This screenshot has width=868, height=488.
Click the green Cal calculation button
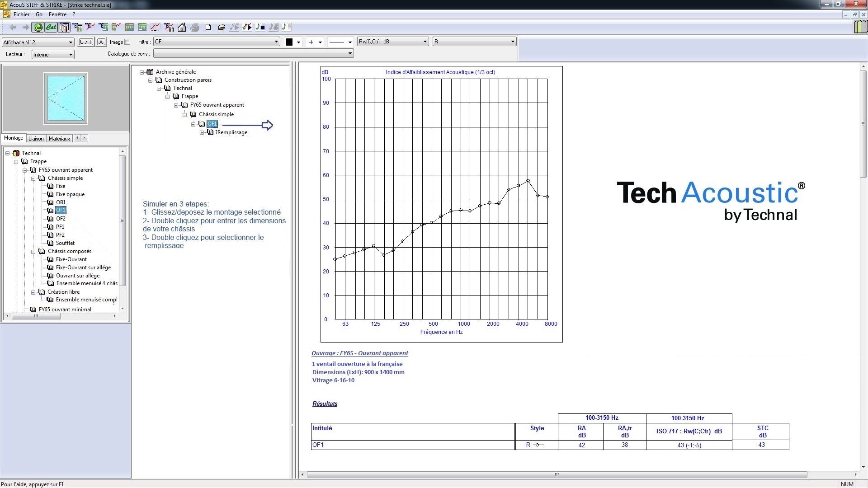pyautogui.click(x=51, y=28)
